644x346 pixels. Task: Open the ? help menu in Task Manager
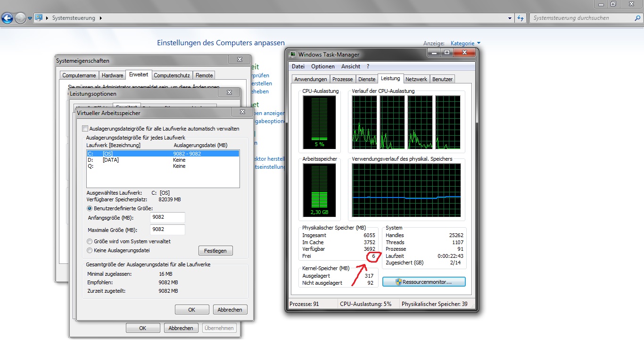[x=368, y=66]
